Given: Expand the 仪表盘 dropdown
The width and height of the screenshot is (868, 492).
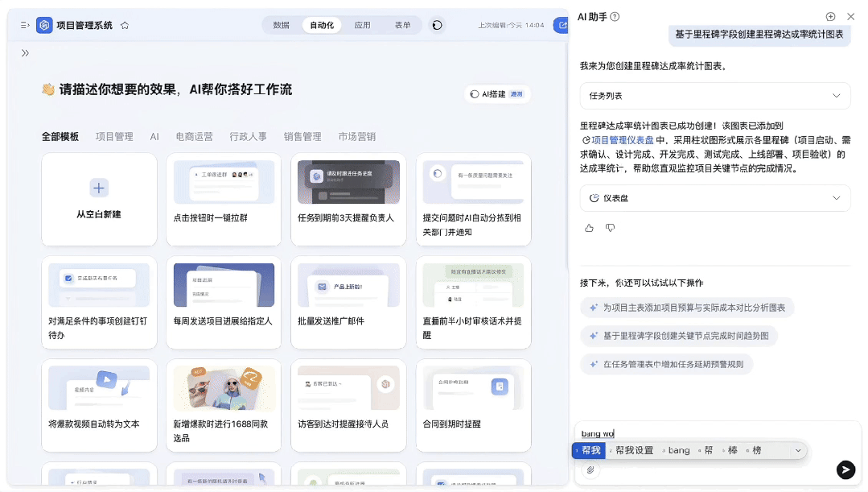Looking at the screenshot, I should (x=837, y=197).
